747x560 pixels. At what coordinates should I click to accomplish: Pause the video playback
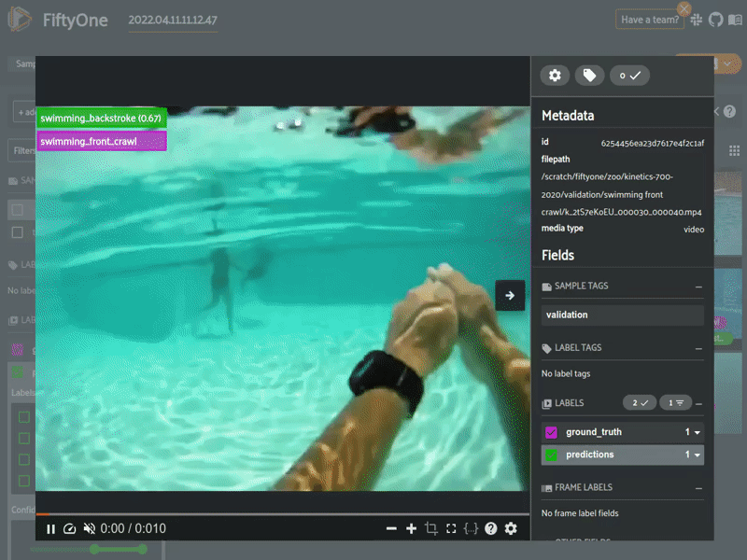[x=50, y=529]
